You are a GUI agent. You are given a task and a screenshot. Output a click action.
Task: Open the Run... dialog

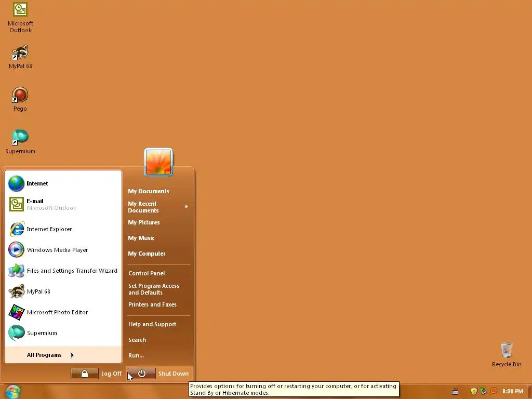pyautogui.click(x=136, y=355)
